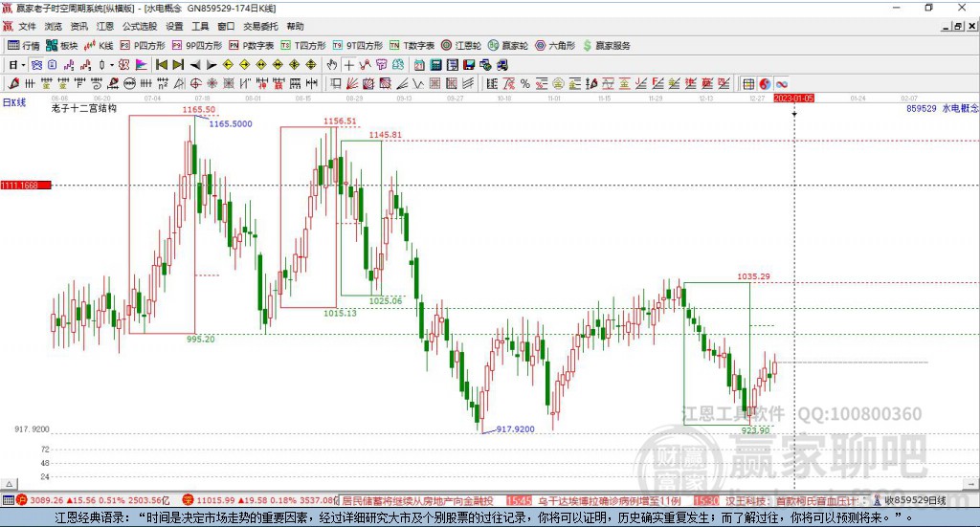This screenshot has width=980, height=527.
Task: Click the 917.9200 low price label on chart
Action: point(516,429)
